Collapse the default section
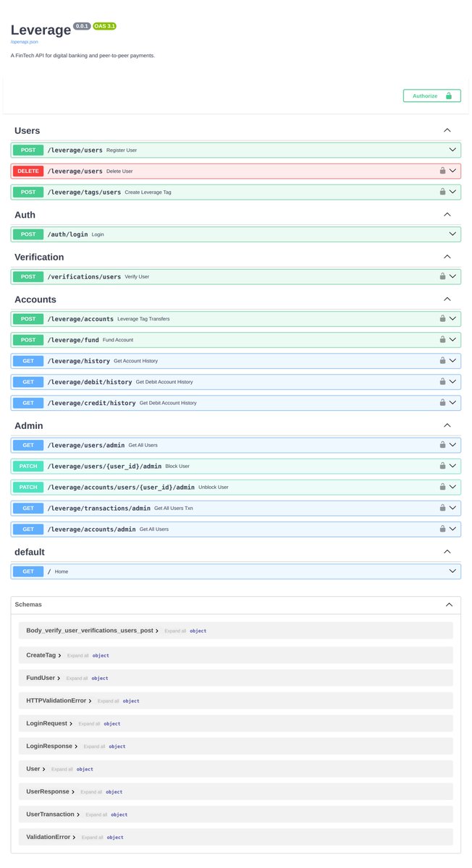The width and height of the screenshot is (472, 868). pos(447,552)
